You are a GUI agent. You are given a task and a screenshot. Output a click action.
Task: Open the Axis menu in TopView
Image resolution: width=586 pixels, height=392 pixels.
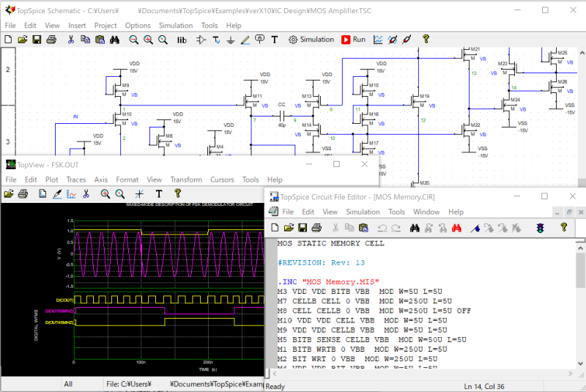coord(100,180)
